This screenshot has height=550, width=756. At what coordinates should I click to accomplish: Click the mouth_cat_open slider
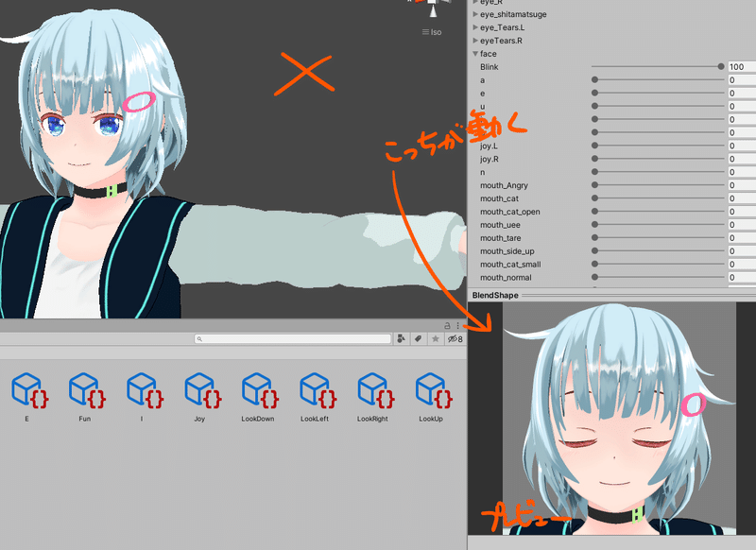point(658,212)
